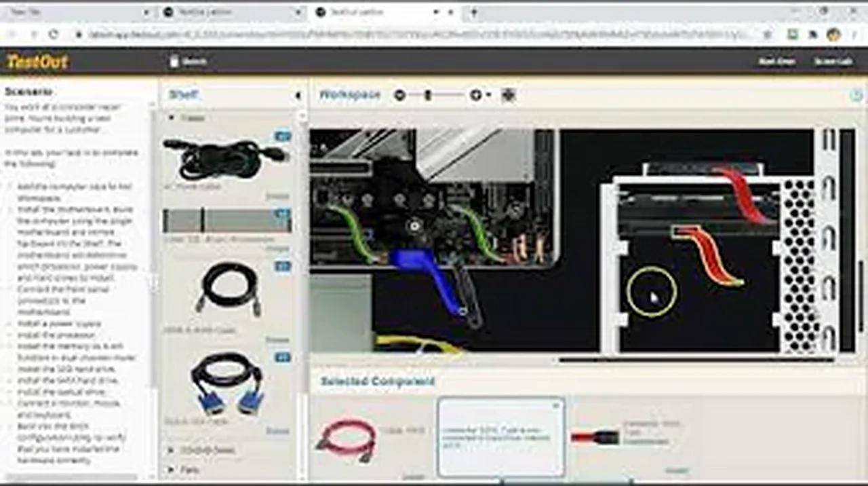Select the blue VGA cable on the shelf
868x486 pixels.
(226, 384)
